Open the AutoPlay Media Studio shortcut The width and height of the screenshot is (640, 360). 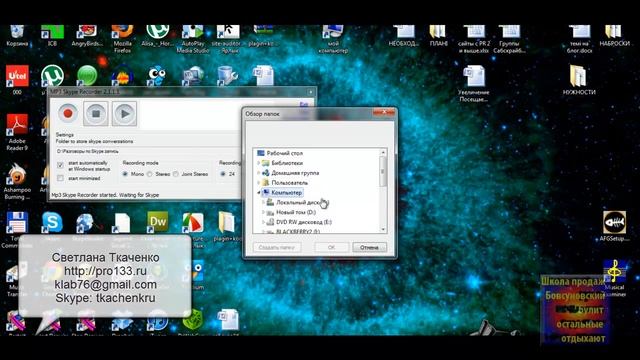pyautogui.click(x=193, y=39)
